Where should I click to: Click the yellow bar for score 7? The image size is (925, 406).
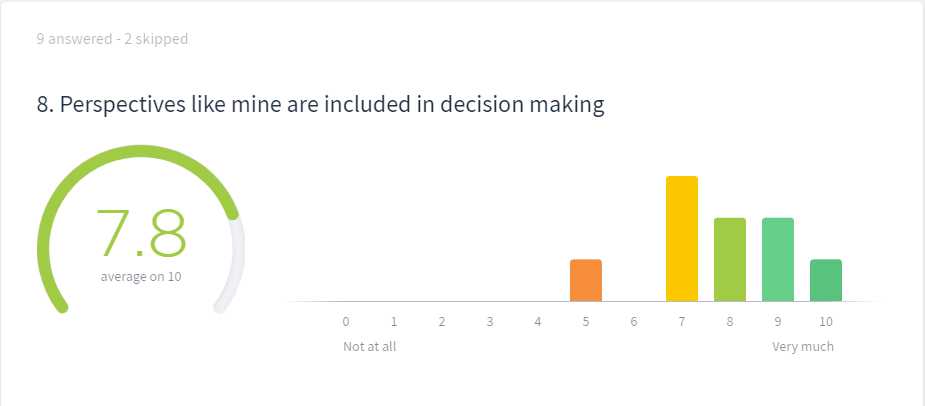[682, 239]
